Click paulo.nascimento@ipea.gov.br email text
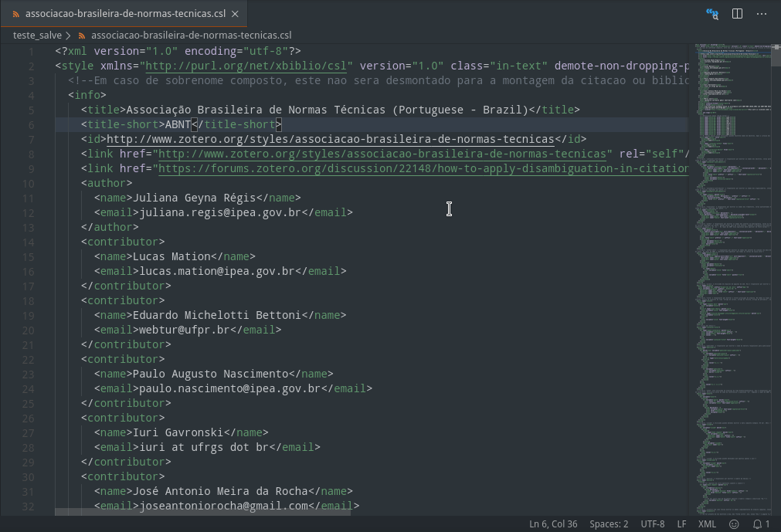This screenshot has width=781, height=532. point(229,389)
